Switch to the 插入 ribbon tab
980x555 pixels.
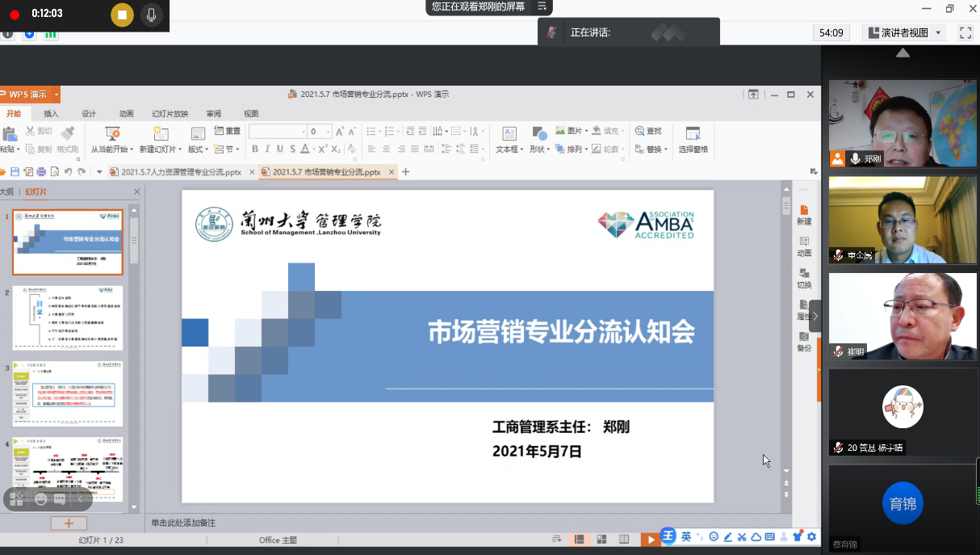point(51,114)
